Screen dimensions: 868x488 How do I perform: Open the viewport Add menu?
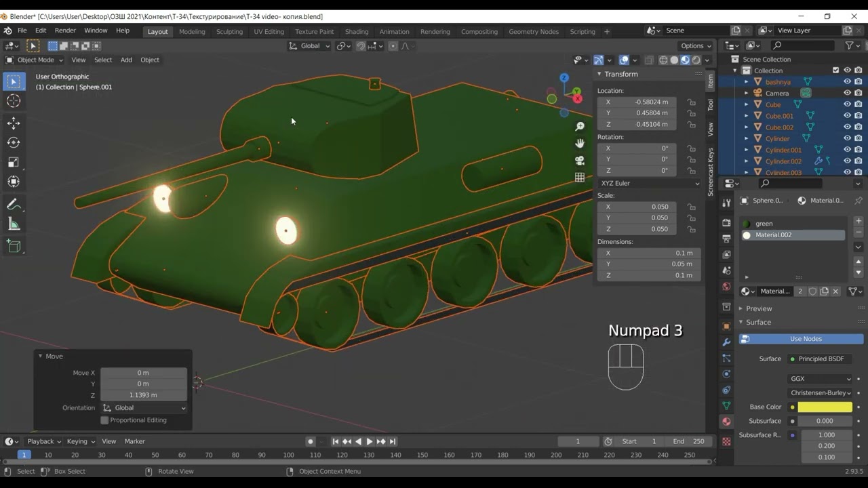(x=126, y=60)
